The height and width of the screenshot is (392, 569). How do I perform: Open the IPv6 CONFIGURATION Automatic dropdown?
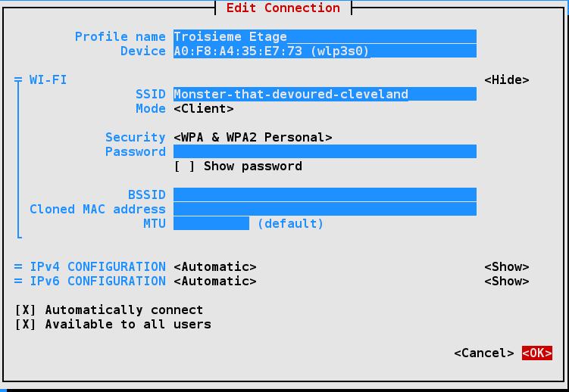pyautogui.click(x=214, y=281)
